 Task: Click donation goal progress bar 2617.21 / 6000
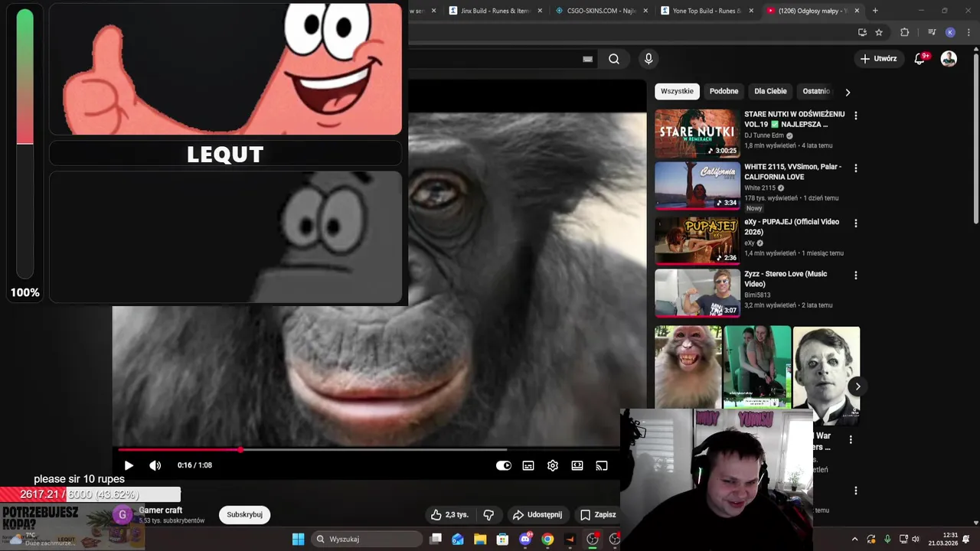tap(90, 494)
